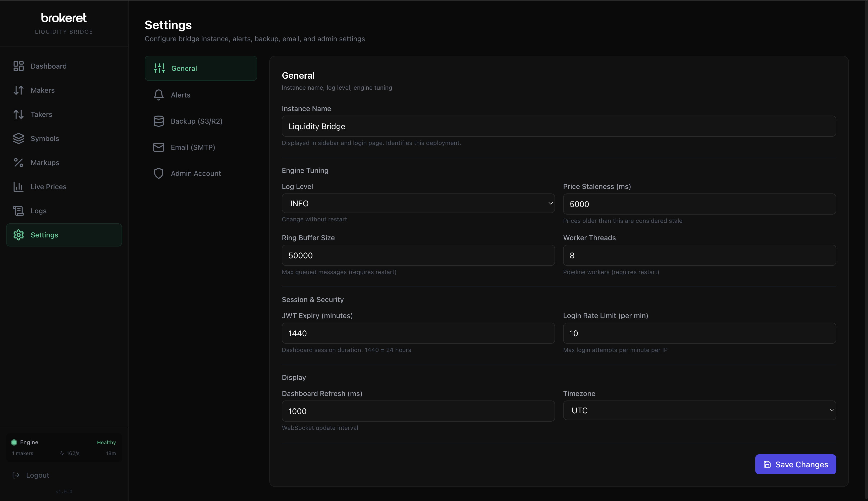Select the Makers section icon
Viewport: 868px width, 501px height.
[19, 90]
